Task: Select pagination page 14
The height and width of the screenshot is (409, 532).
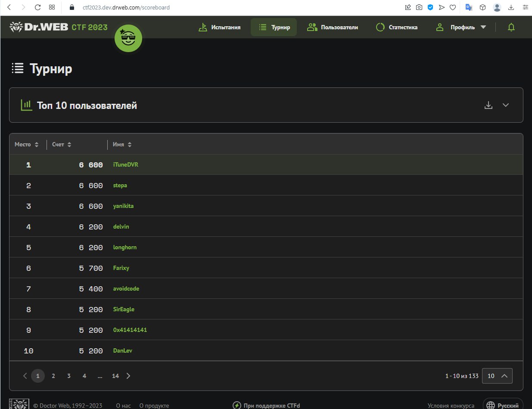Action: [x=115, y=376]
